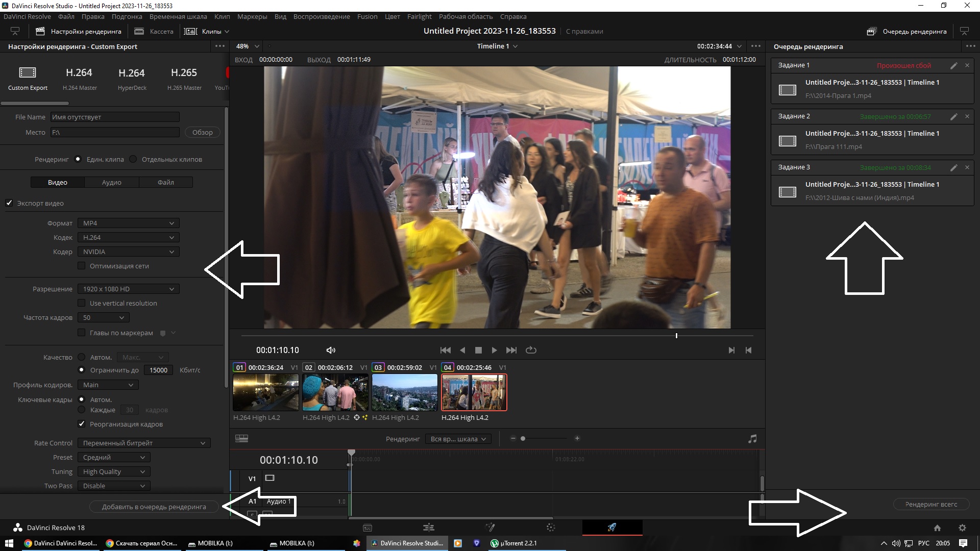The height and width of the screenshot is (551, 980).
Task: Open encoding profile dropdown showing Main
Action: (x=108, y=385)
